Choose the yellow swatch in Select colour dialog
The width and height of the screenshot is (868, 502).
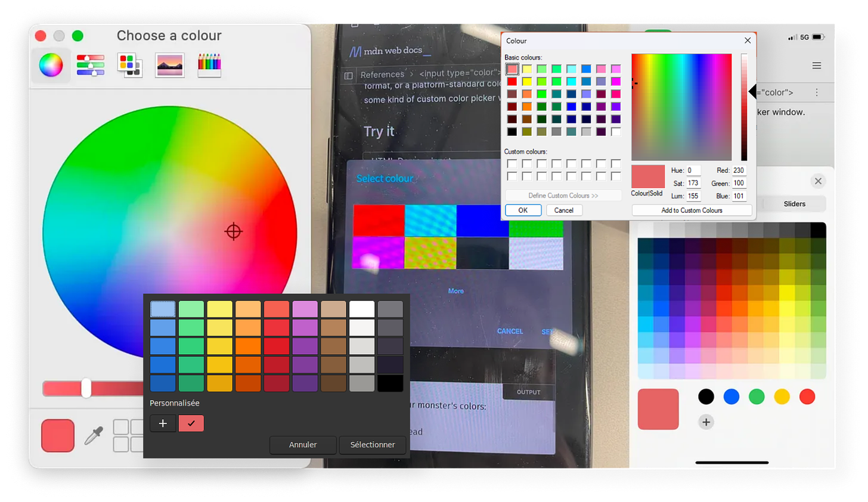430,253
